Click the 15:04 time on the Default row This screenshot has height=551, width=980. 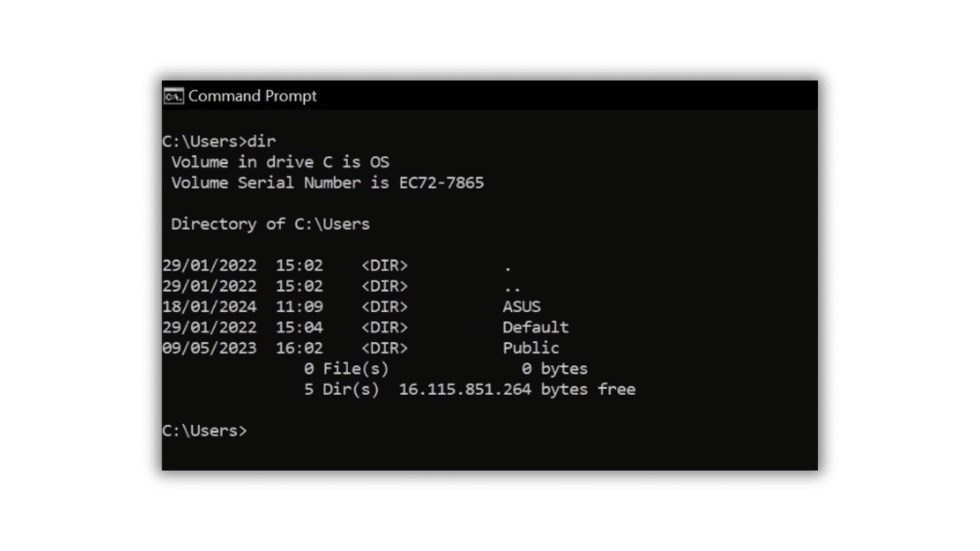299,327
